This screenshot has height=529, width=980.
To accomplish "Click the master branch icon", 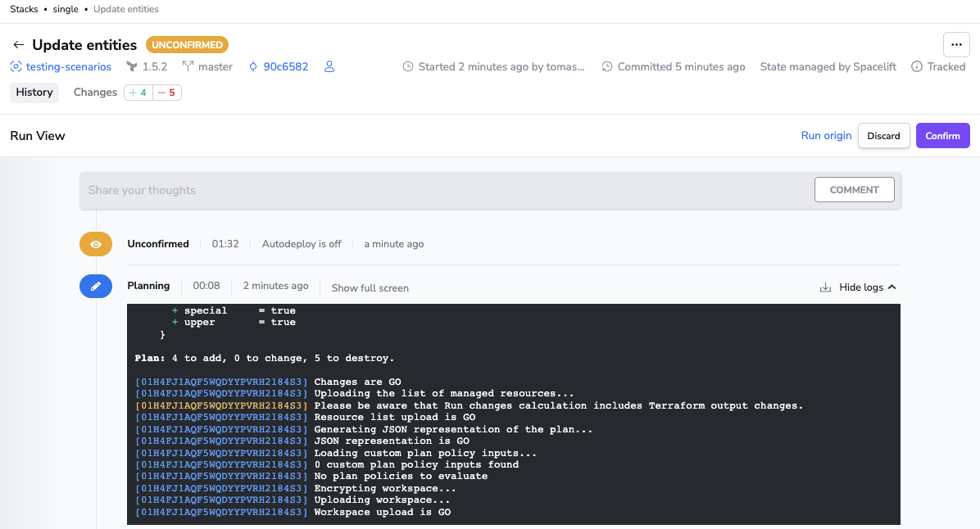I will [x=188, y=67].
